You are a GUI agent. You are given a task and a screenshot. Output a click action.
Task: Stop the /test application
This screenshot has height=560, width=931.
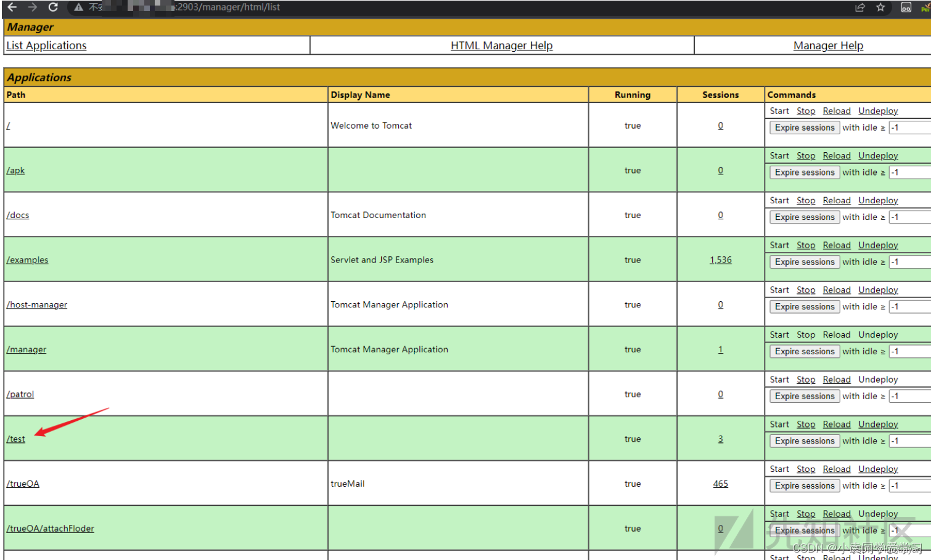click(806, 424)
